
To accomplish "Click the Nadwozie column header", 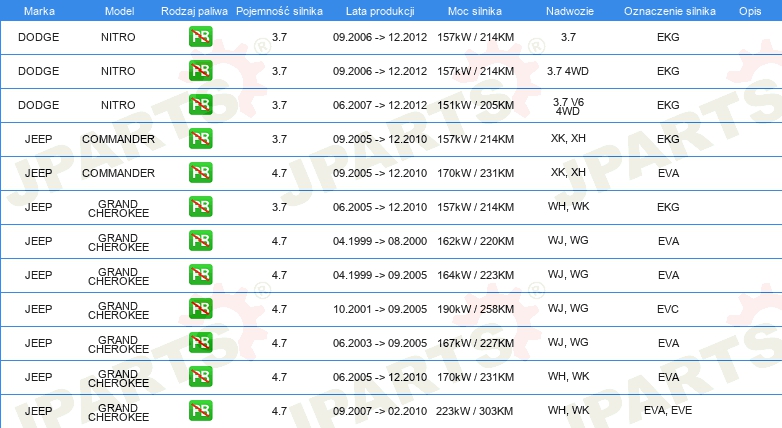I will pyautogui.click(x=570, y=11).
